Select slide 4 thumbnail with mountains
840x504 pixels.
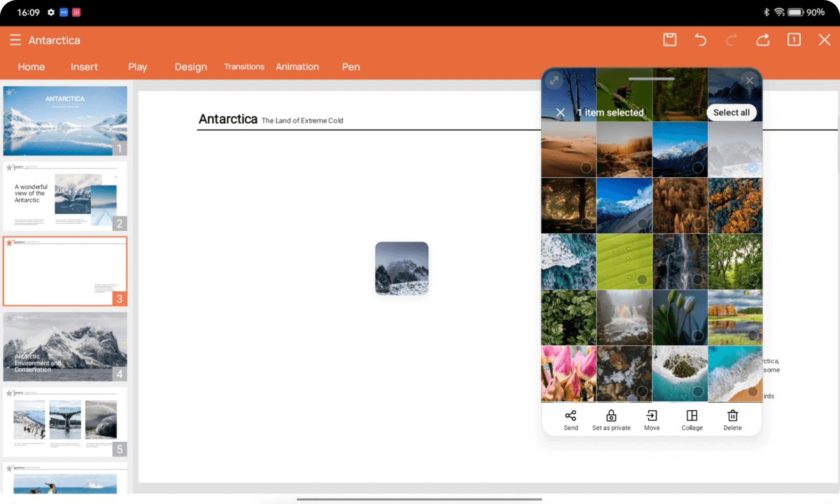(x=65, y=346)
